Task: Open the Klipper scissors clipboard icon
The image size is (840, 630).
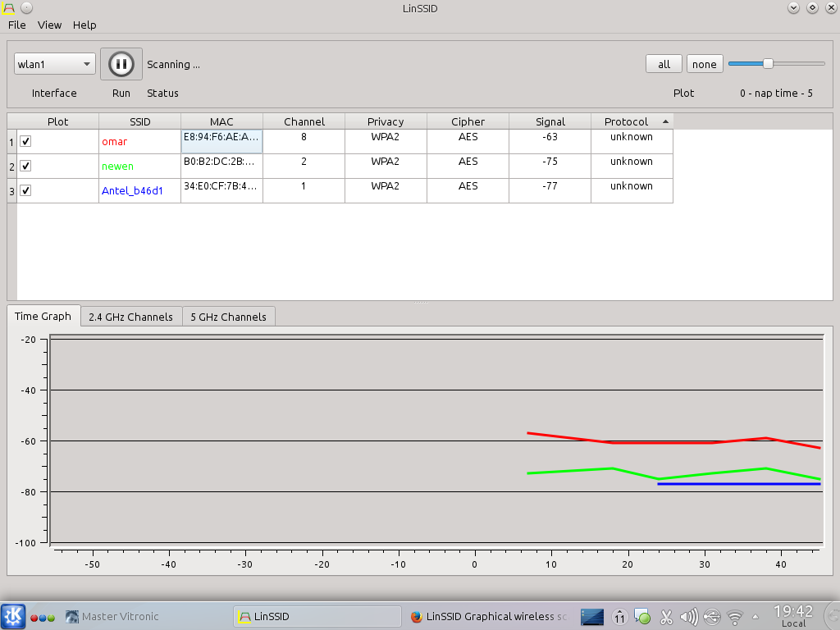Action: (666, 617)
